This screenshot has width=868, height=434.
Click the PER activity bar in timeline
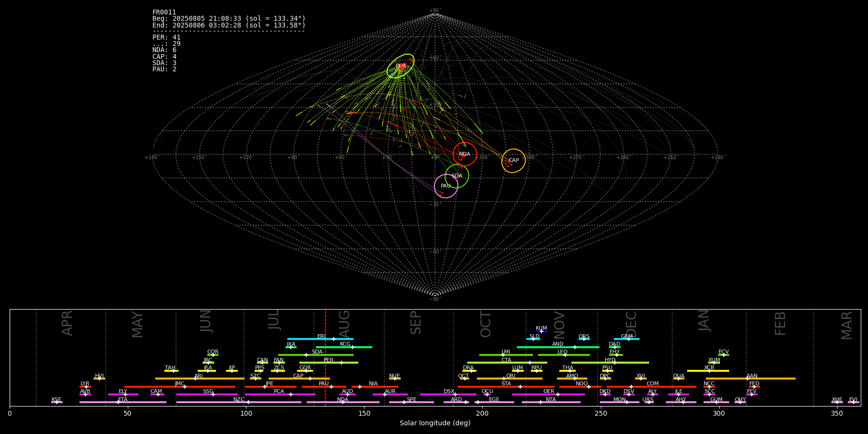click(x=329, y=363)
